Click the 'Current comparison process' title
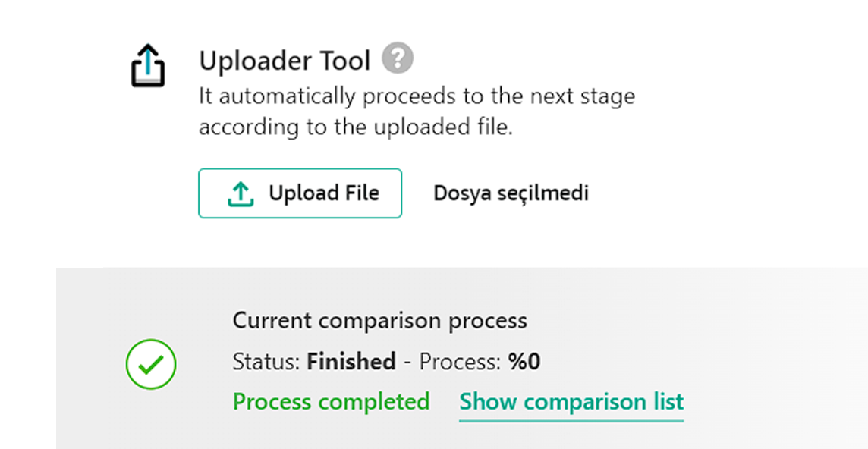Screen dimensions: 868x449 coord(379,320)
